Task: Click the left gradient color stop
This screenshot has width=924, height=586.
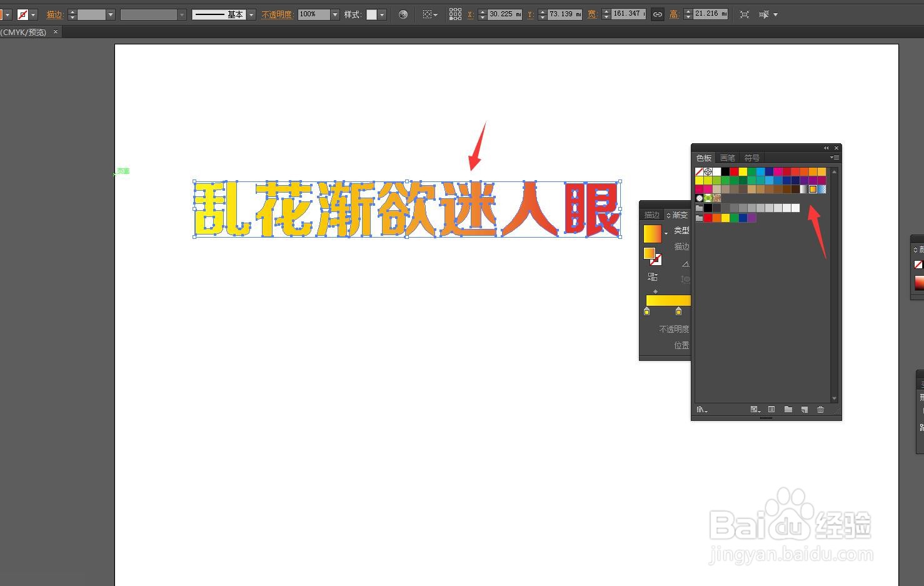Action: [647, 311]
